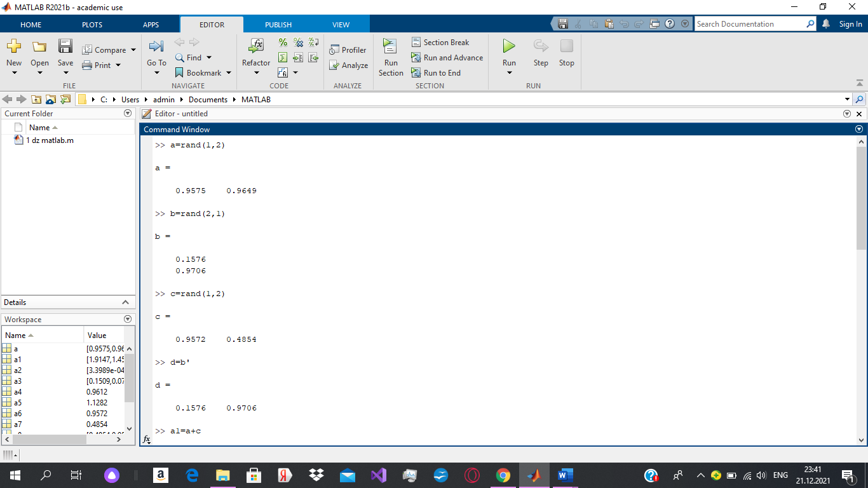The height and width of the screenshot is (488, 868).
Task: Click the Workspace vertical scrollbar
Action: pos(130,379)
